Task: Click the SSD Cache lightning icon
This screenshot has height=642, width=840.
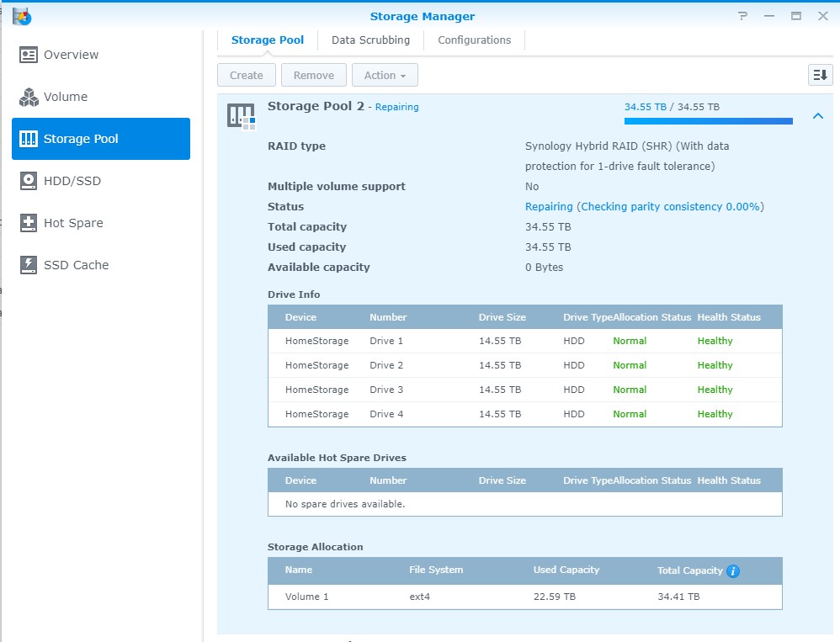Action: (29, 265)
